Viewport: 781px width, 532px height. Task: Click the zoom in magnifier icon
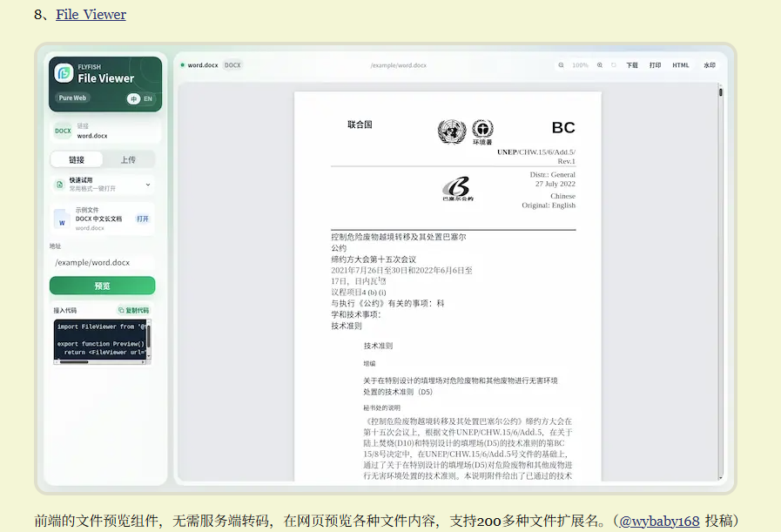[x=600, y=65]
